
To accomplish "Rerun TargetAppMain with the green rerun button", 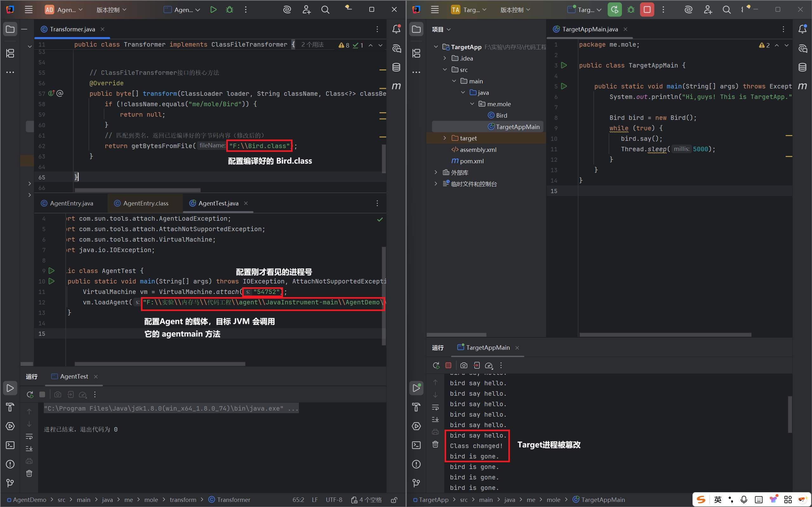I will coord(614,10).
